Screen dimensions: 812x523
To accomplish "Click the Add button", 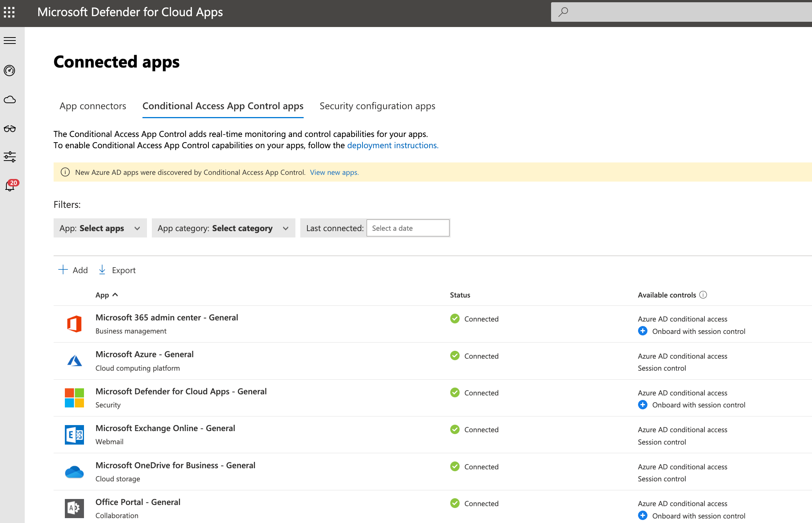I will coord(73,270).
